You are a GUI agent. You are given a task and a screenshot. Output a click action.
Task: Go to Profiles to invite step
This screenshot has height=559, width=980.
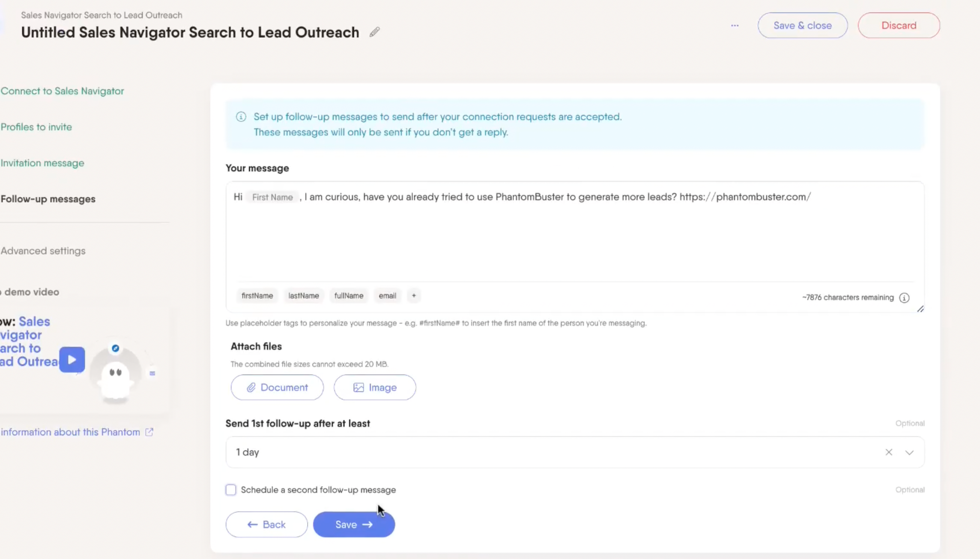coord(36,127)
